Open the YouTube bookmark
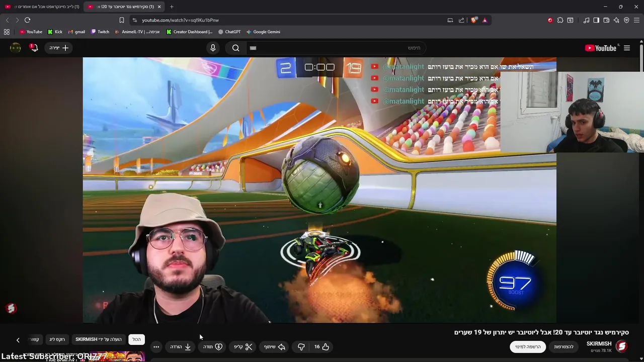 [31, 32]
